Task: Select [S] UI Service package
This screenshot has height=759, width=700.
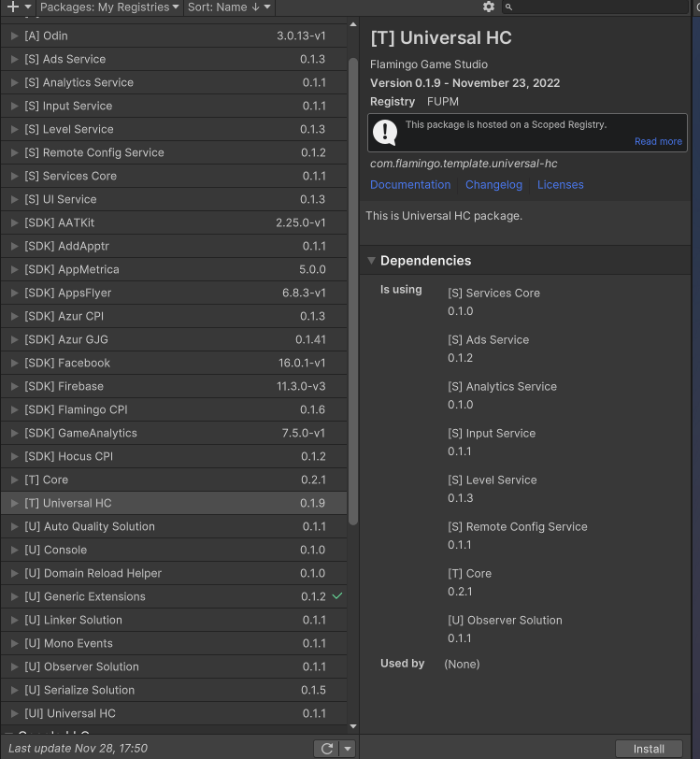Action: click(174, 199)
